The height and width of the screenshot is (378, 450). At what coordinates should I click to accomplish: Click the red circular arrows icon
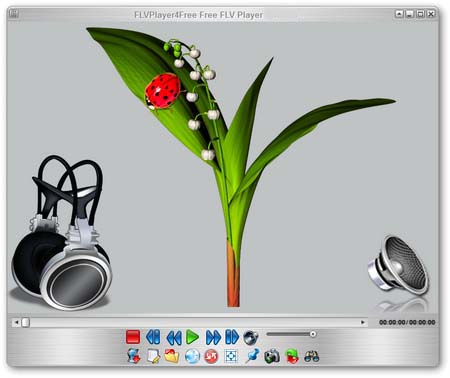211,357
